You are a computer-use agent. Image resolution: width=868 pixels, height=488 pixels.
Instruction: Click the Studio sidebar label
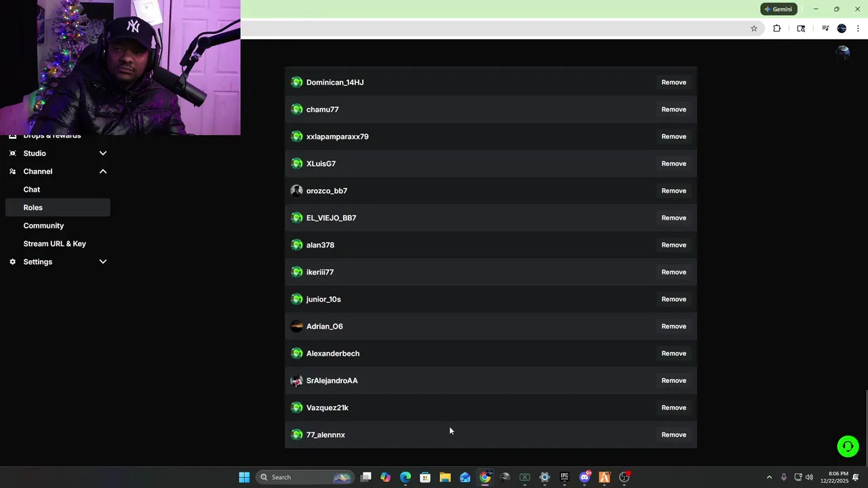coord(35,153)
